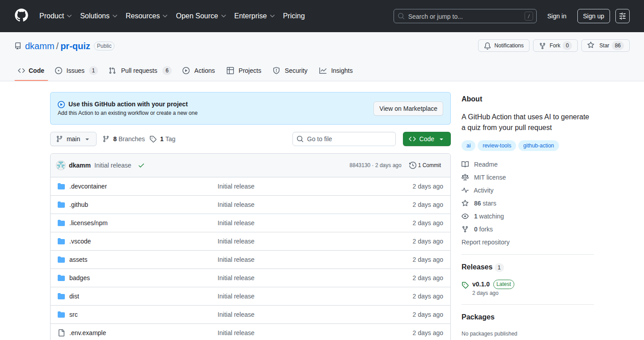View the MIT license
Screen dimensions: 644x340
click(x=484, y=177)
